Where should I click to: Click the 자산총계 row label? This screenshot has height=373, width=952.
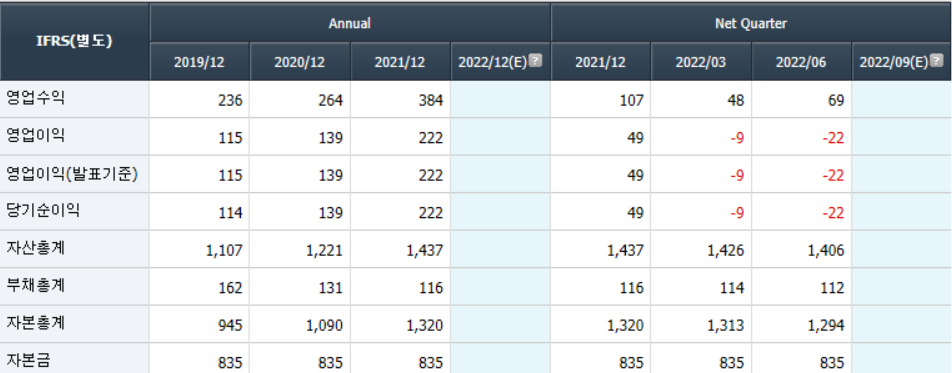pos(35,248)
